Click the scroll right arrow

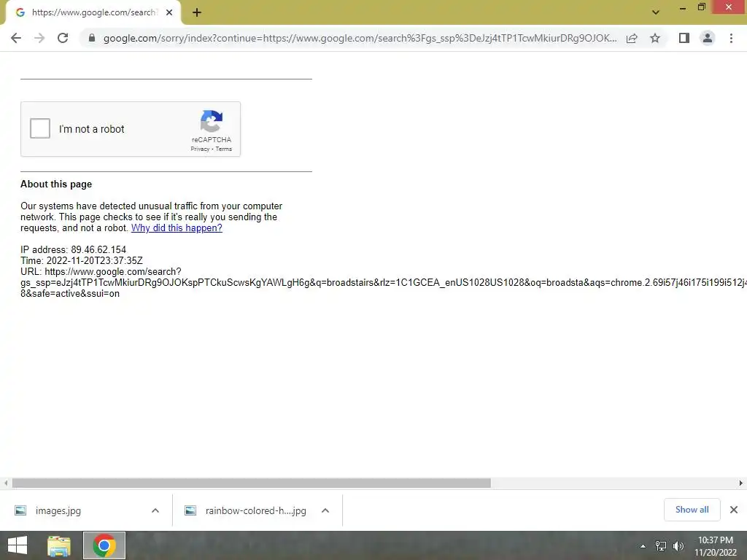pyautogui.click(x=741, y=483)
